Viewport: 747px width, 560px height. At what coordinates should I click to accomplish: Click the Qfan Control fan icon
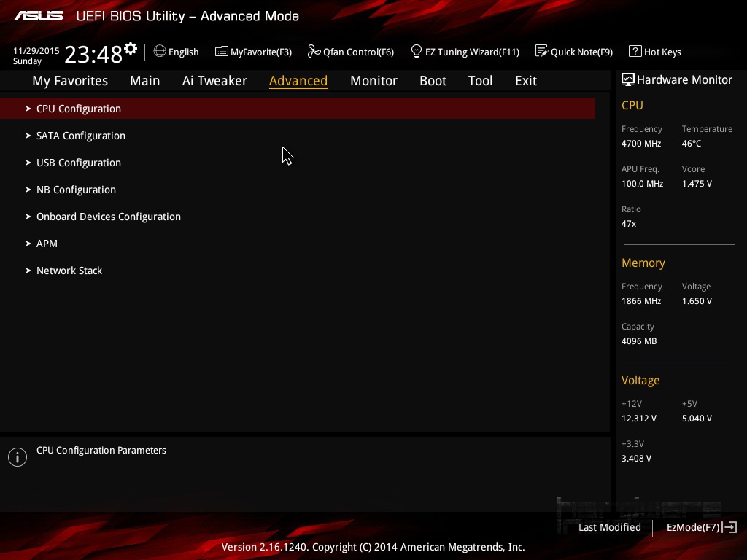314,51
